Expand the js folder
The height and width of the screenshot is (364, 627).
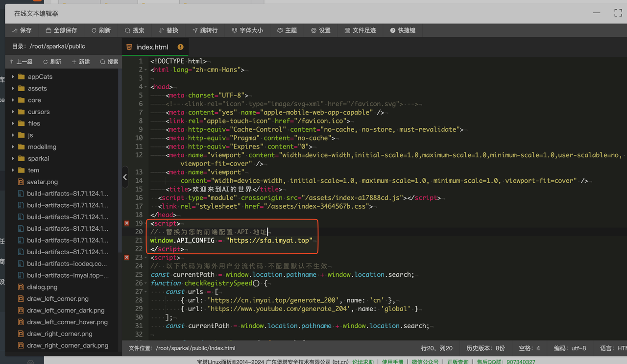(x=13, y=135)
